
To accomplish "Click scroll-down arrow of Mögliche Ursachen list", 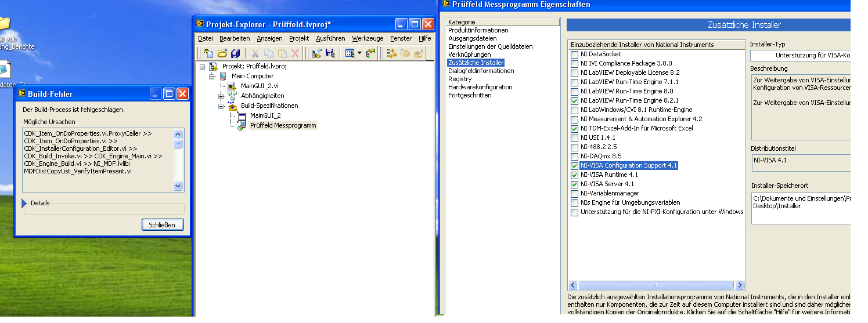I will click(x=178, y=186).
